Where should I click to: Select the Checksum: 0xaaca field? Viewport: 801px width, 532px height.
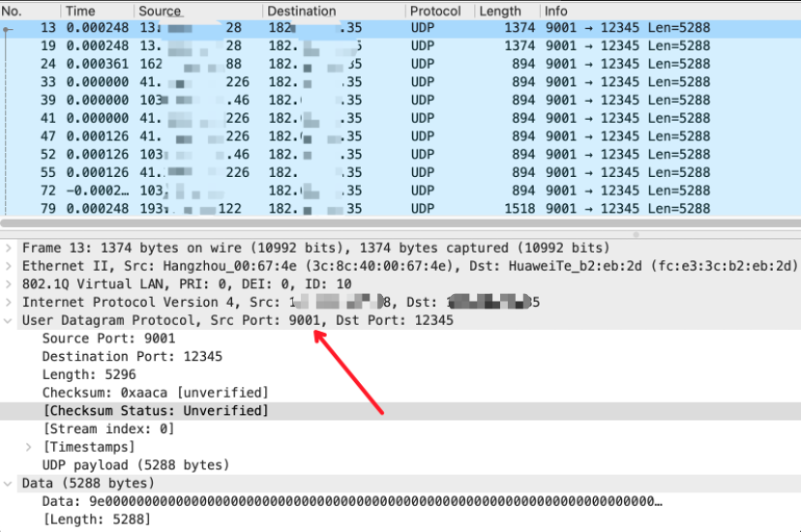(x=155, y=393)
